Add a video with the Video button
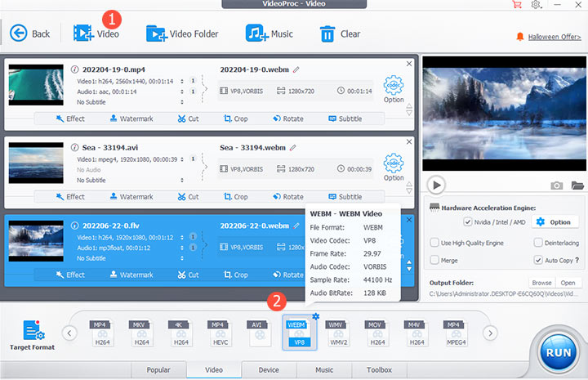 point(96,34)
